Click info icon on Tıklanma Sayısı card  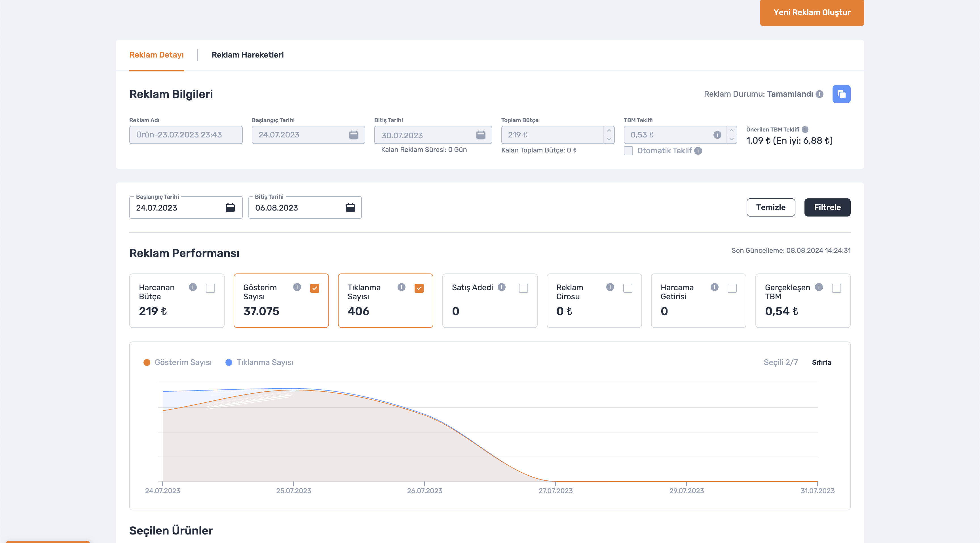pyautogui.click(x=401, y=287)
